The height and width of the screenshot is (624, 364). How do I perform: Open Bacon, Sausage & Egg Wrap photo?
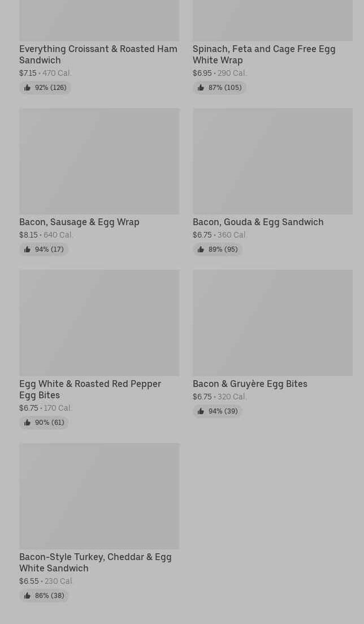pyautogui.click(x=99, y=161)
